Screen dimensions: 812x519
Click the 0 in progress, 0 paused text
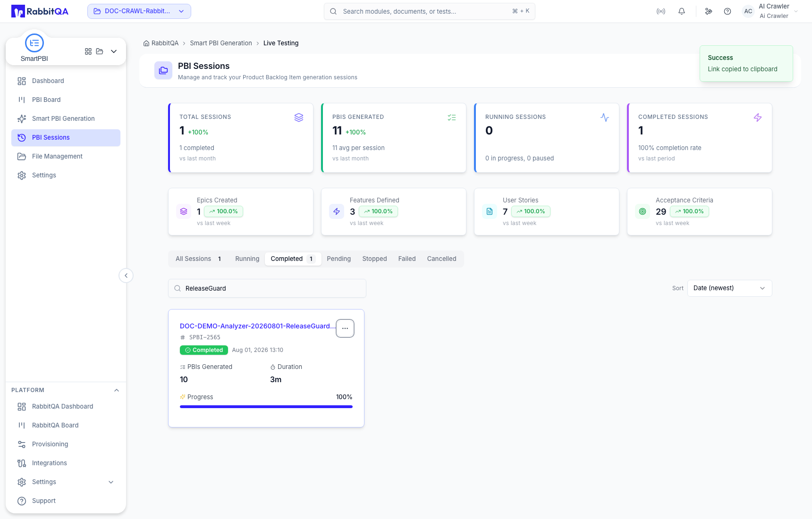coord(520,159)
